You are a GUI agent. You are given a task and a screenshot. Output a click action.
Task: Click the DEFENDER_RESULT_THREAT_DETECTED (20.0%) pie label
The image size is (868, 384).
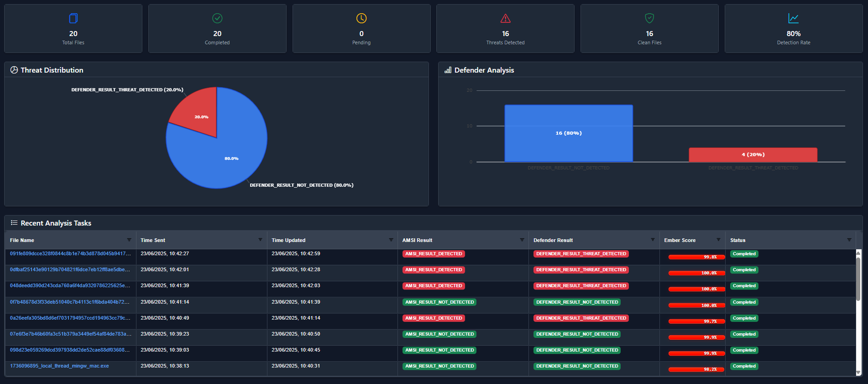127,89
